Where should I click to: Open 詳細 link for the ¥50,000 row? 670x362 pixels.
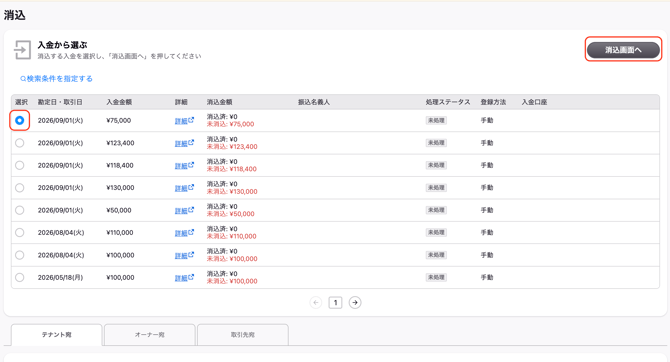click(184, 211)
